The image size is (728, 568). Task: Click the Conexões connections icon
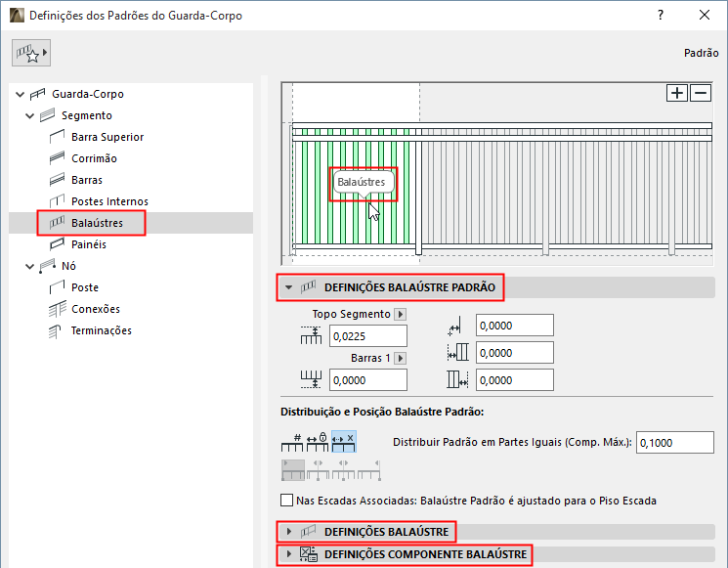click(x=58, y=309)
